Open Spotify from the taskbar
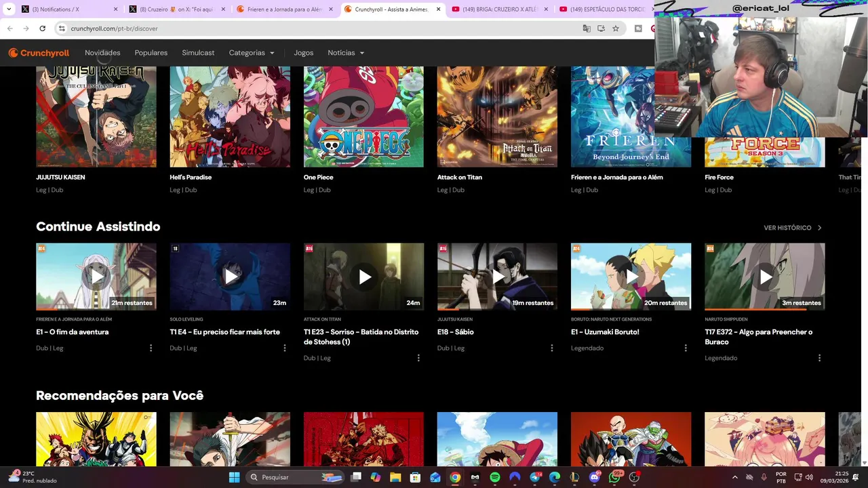Viewport: 868px width, 488px height. coord(495,477)
